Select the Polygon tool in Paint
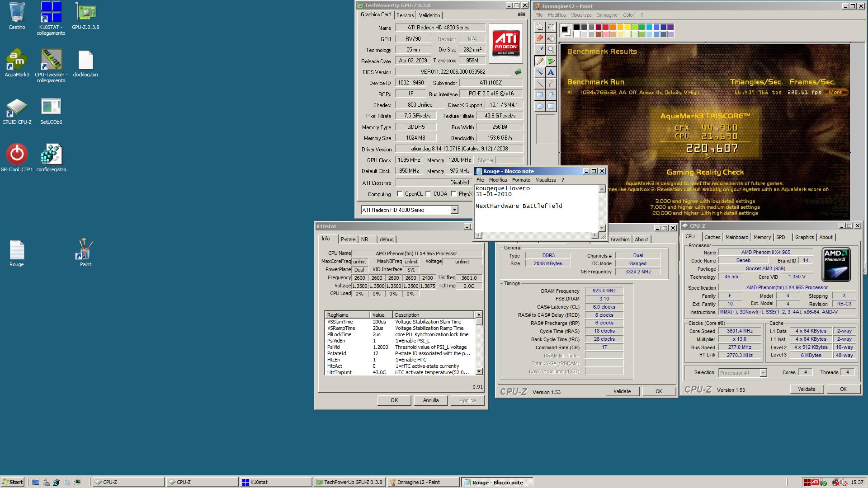This screenshot has height=488, width=868. coord(551,95)
